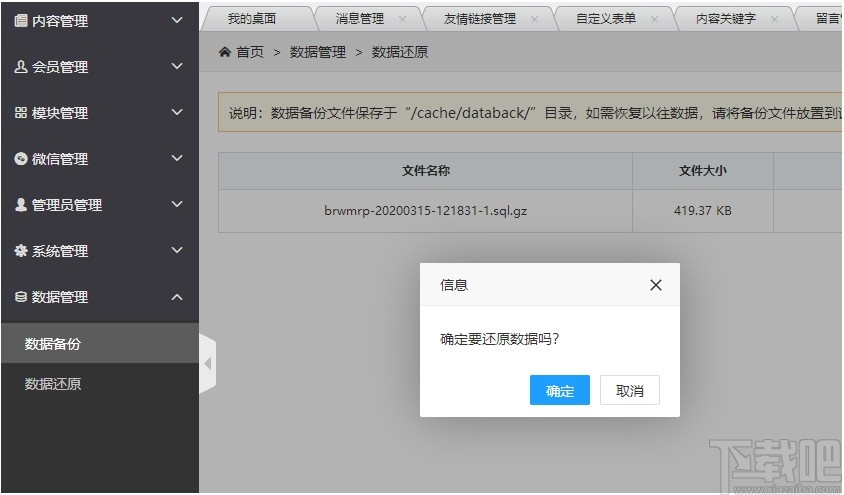Image resolution: width=844 pixels, height=495 pixels.
Task: Click 数据还原 in the breadcrumb
Action: (400, 52)
